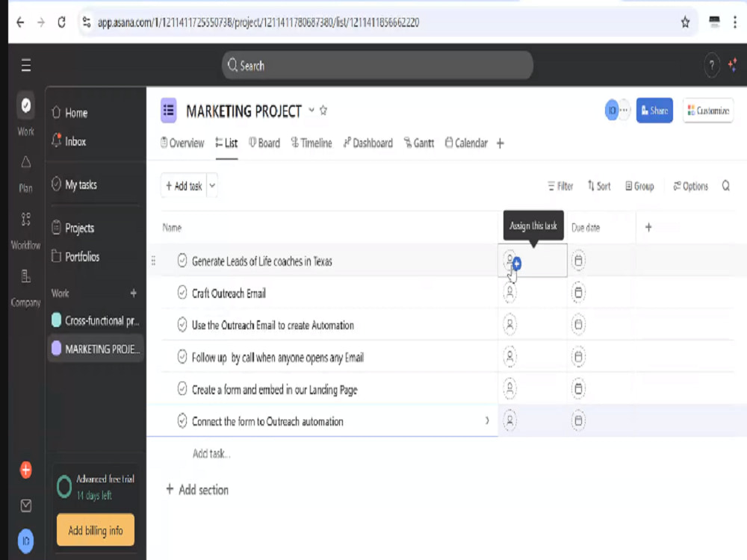Open project members avatar icon
The image size is (747, 560).
click(x=612, y=111)
